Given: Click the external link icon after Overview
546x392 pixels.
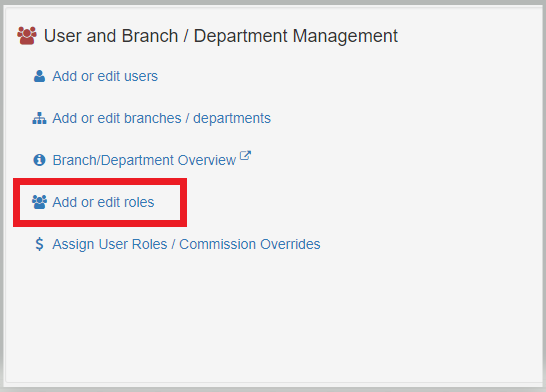Looking at the screenshot, I should (x=245, y=156).
